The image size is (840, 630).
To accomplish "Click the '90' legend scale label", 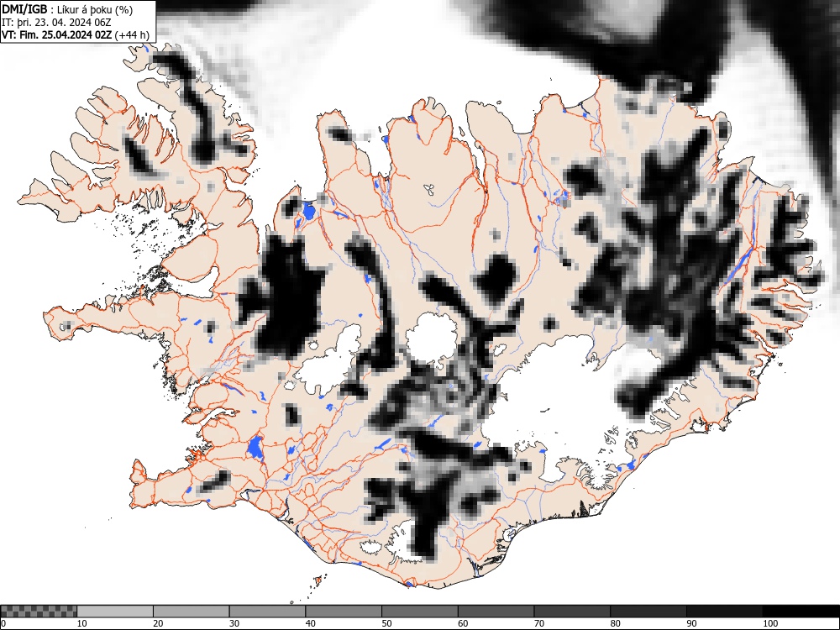I will (x=691, y=623).
